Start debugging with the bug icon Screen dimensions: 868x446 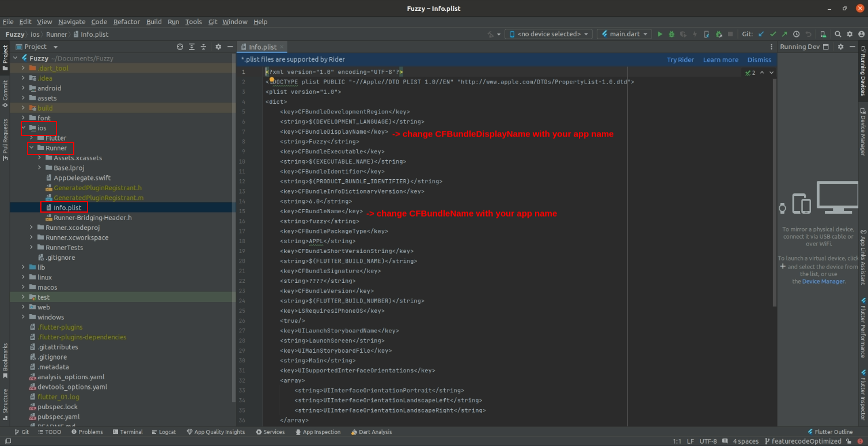pos(671,34)
